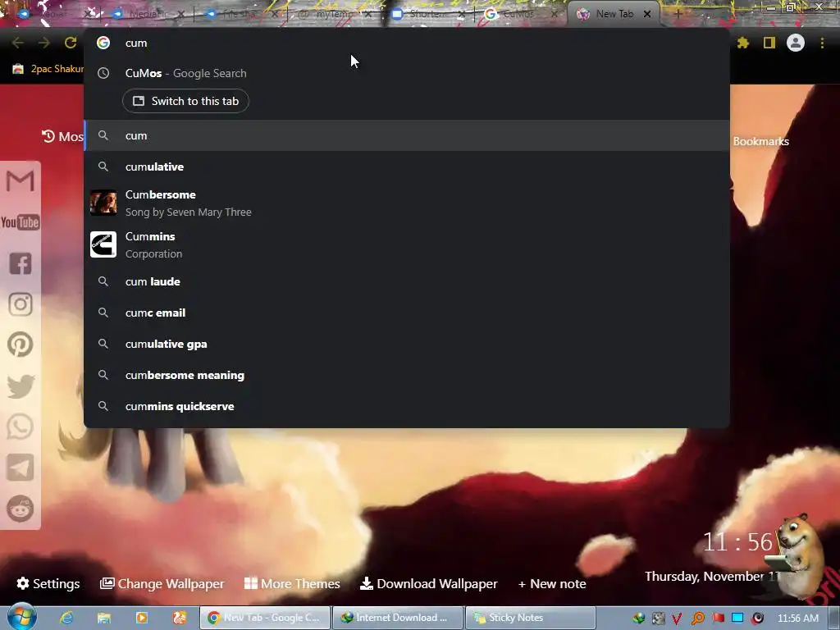The height and width of the screenshot is (630, 840).
Task: Open Twitter from the sidebar
Action: tap(21, 386)
